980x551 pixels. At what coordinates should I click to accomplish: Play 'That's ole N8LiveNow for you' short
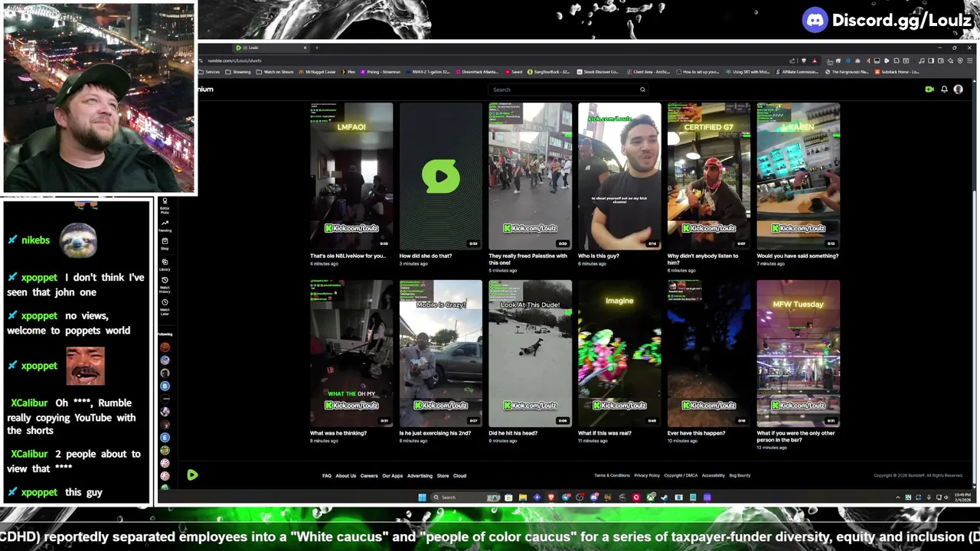tap(351, 176)
